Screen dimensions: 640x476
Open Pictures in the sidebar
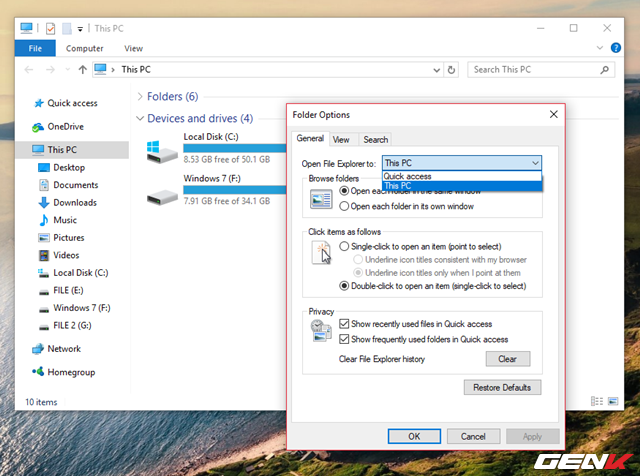coord(69,238)
